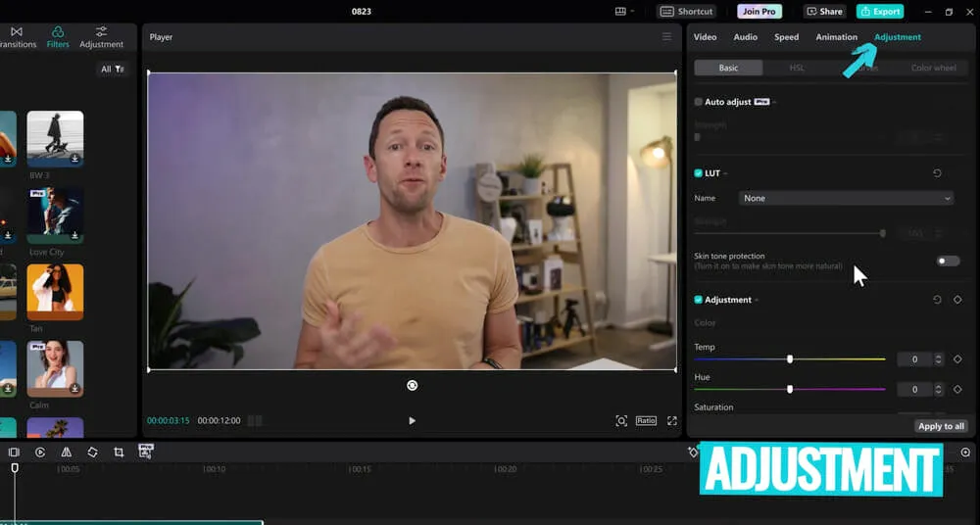Open the filter category All dropdown
This screenshot has width=980, height=525.
pyautogui.click(x=113, y=70)
